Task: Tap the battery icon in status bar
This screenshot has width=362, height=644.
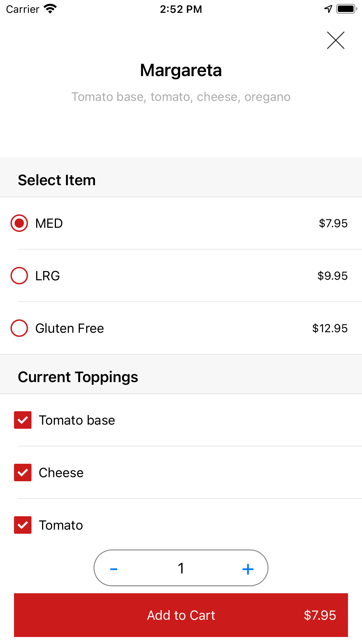Action: point(346,9)
